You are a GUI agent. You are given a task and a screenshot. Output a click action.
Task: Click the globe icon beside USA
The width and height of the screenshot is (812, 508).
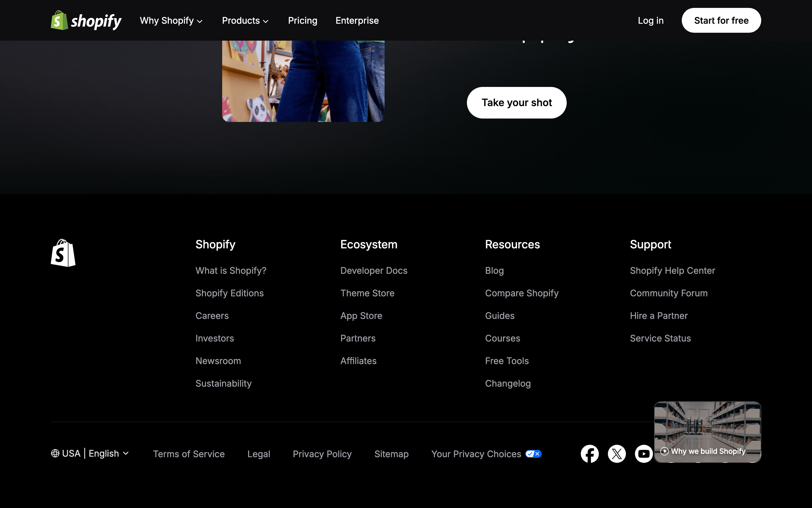pyautogui.click(x=55, y=454)
